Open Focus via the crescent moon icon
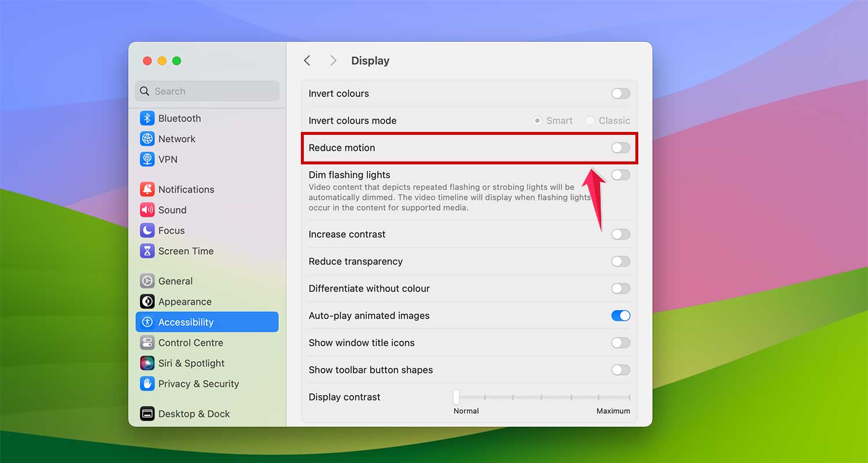The image size is (868, 463). pos(146,230)
